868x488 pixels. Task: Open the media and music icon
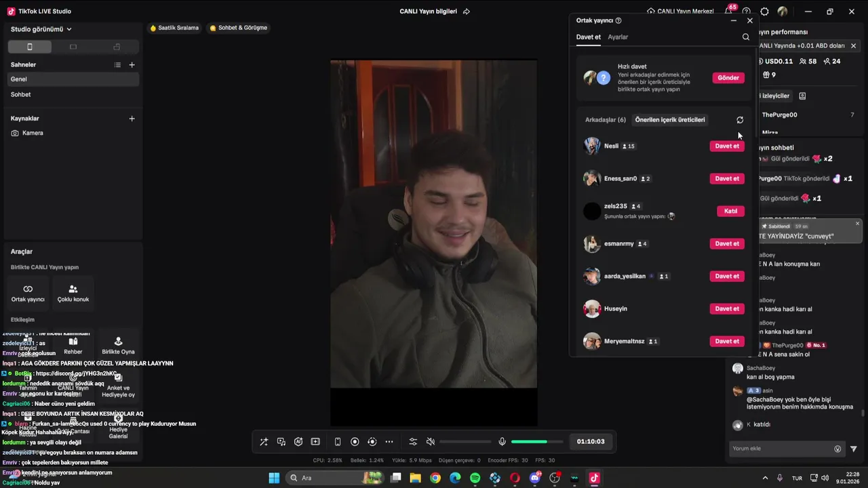[281, 442]
